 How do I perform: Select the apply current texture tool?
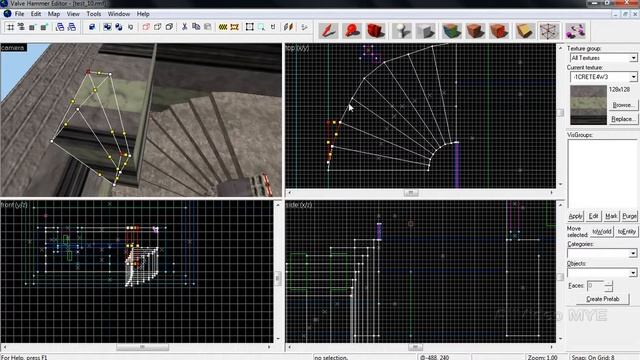coord(475,31)
